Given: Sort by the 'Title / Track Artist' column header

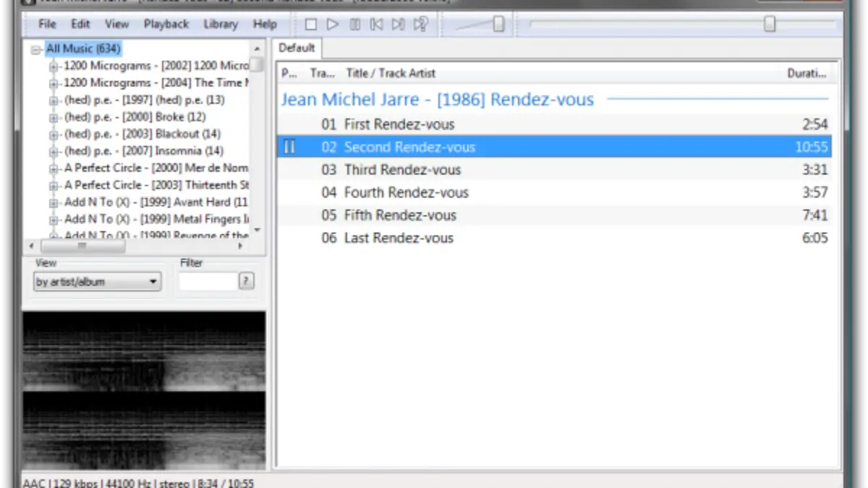Looking at the screenshot, I should 391,73.
